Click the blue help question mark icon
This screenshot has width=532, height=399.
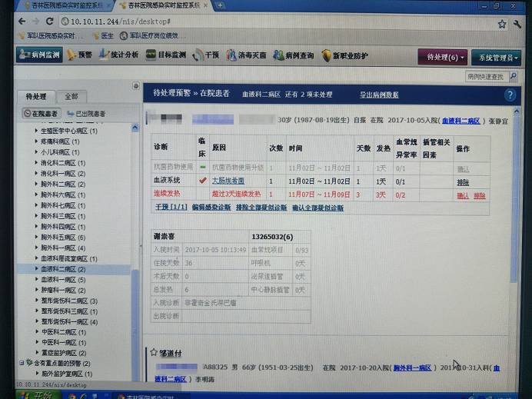coord(510,95)
